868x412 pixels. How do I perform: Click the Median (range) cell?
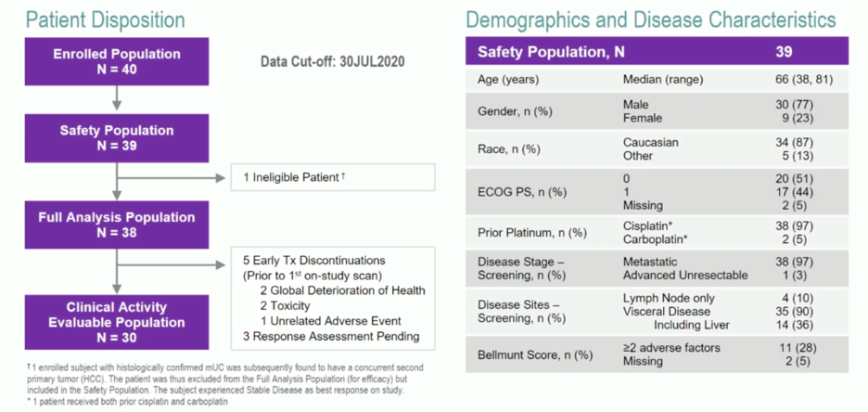(663, 80)
